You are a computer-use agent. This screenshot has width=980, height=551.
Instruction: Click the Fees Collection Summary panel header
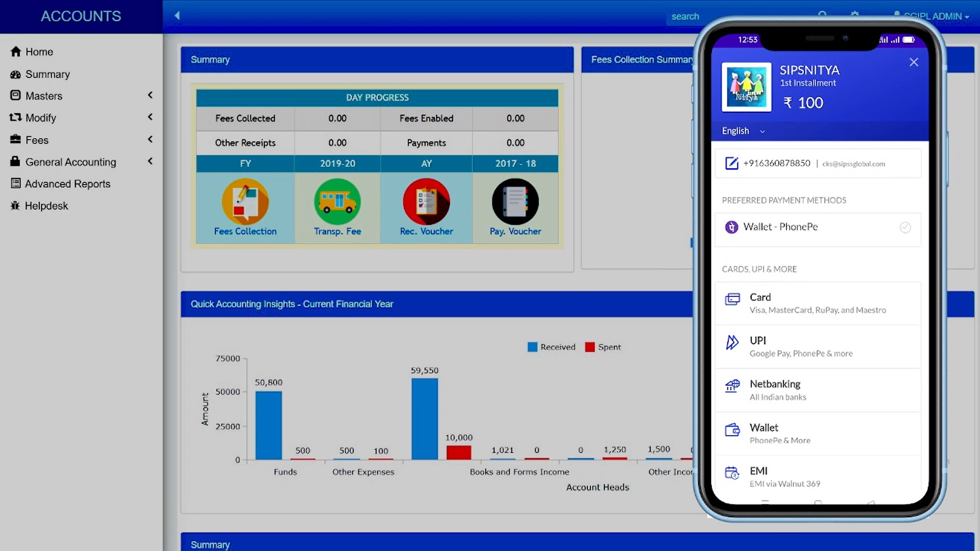click(x=637, y=60)
